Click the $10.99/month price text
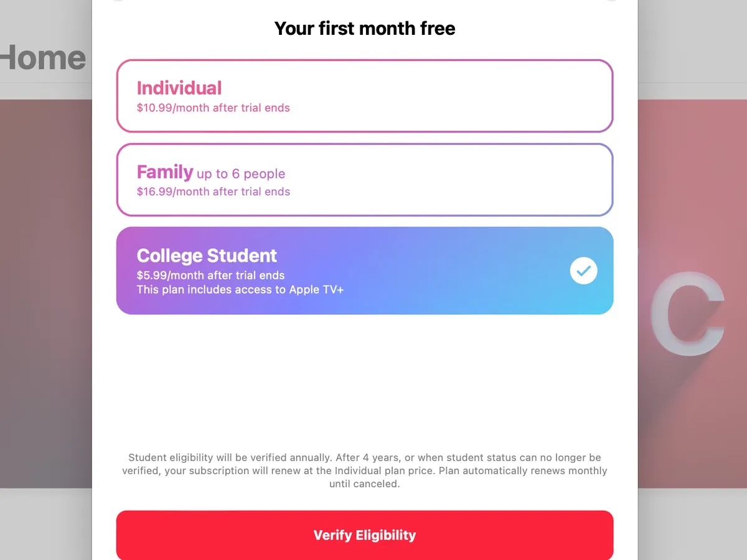 [x=214, y=108]
